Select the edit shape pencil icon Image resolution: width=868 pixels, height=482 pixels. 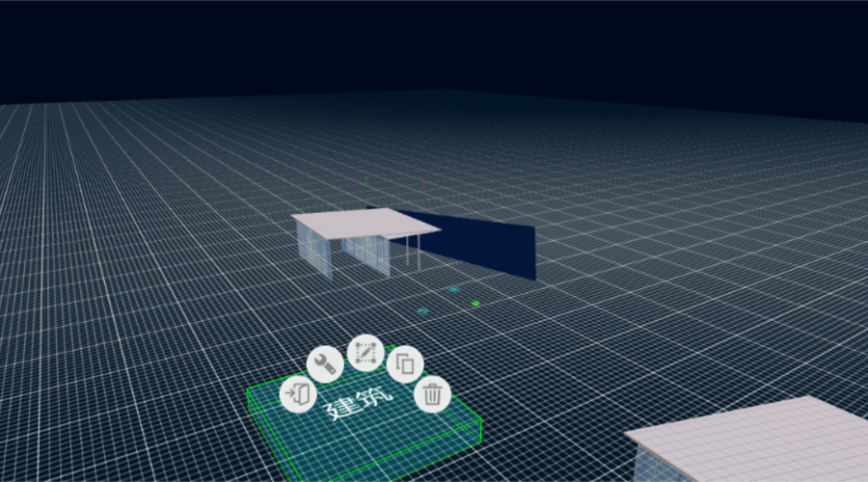click(x=366, y=353)
